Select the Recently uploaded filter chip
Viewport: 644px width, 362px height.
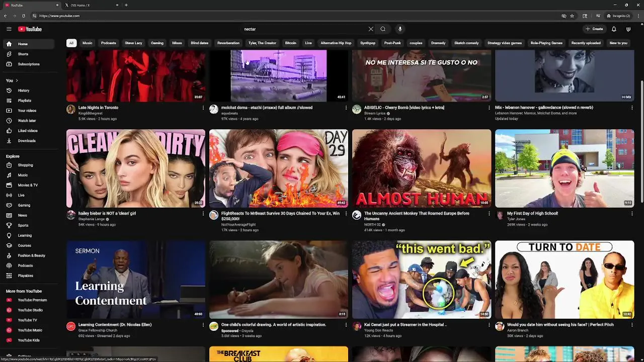click(x=586, y=43)
